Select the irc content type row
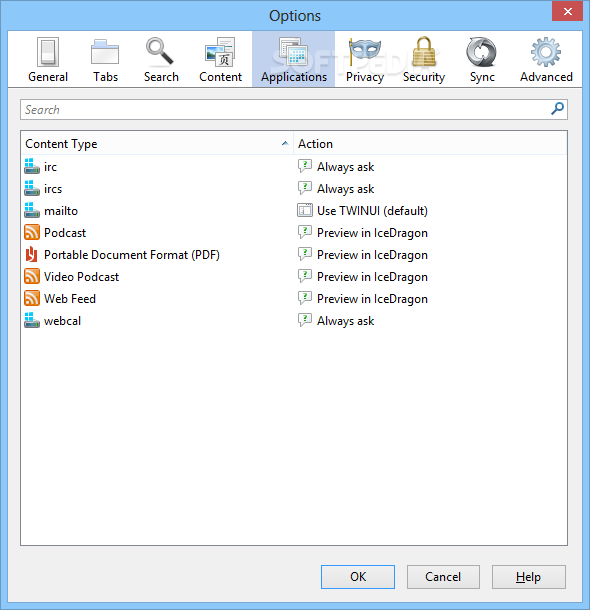Viewport: 590px width, 610px height. click(x=294, y=167)
